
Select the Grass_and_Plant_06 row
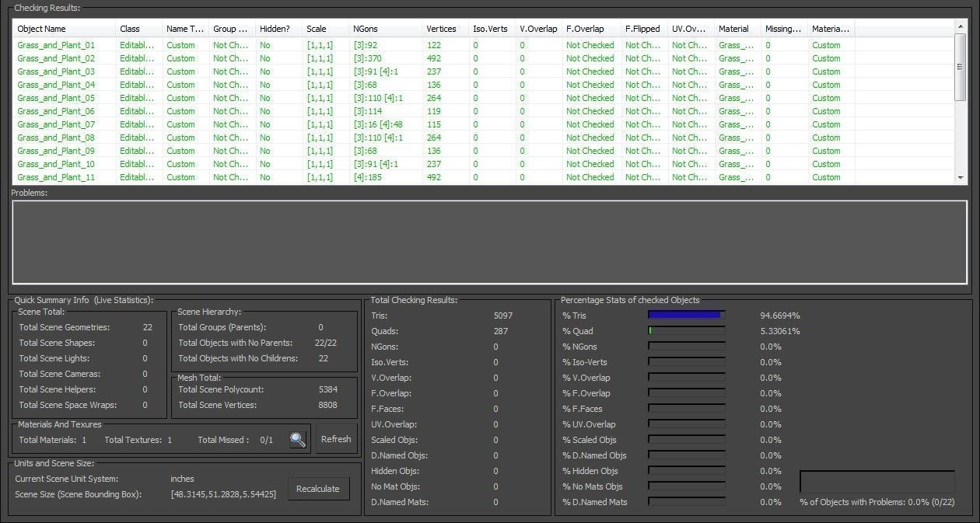[484, 111]
